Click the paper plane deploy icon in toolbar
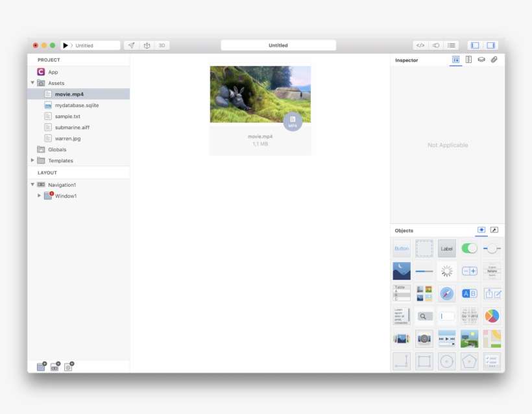Image resolution: width=532 pixels, height=414 pixels. click(131, 45)
